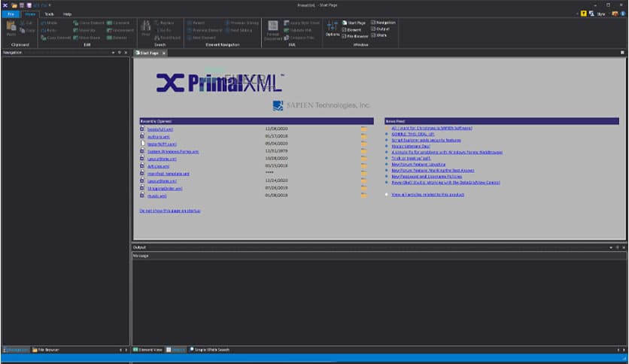Click the Apply Style Sheet icon
This screenshot has width=629, height=364.
(x=287, y=23)
